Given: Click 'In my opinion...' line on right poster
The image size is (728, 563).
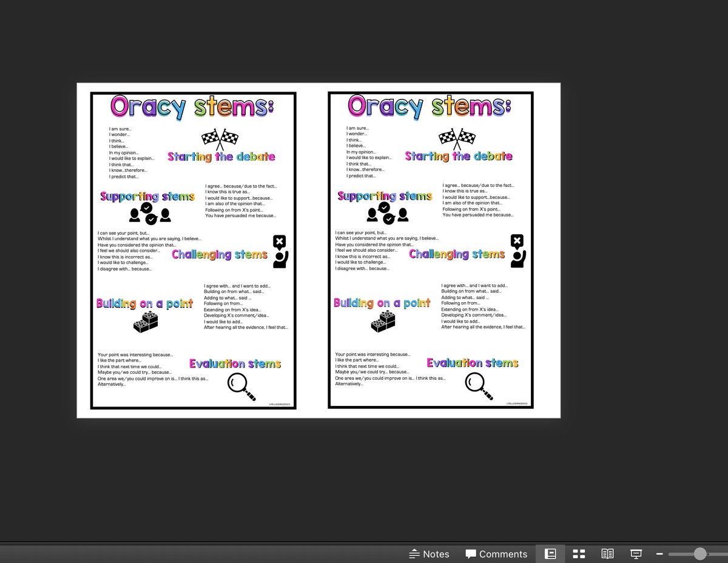Looking at the screenshot, I should click(x=361, y=152).
